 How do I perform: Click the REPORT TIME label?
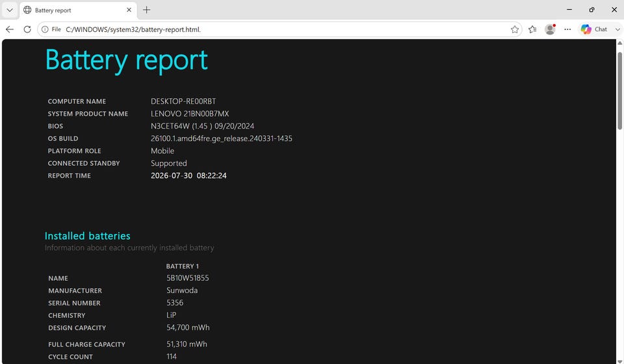70,175
